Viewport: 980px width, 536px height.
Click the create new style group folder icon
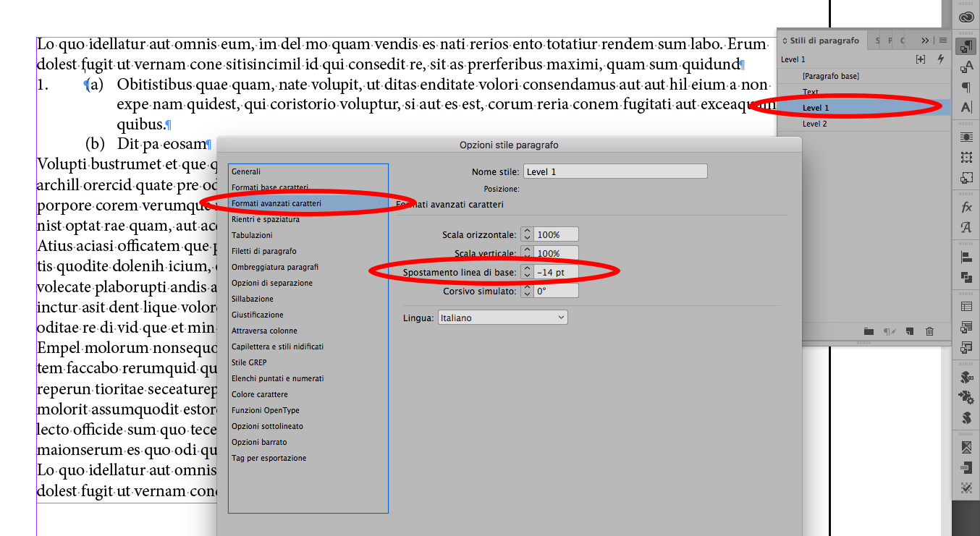coord(869,331)
